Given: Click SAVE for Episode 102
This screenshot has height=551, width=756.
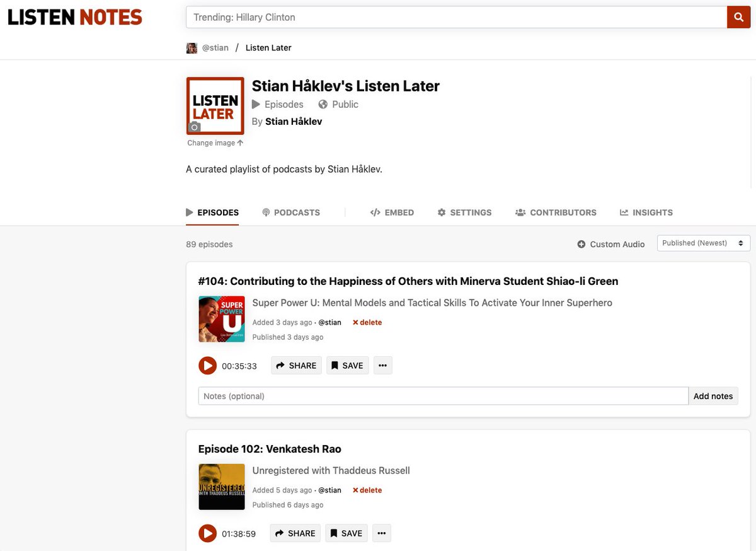Looking at the screenshot, I should [x=346, y=533].
